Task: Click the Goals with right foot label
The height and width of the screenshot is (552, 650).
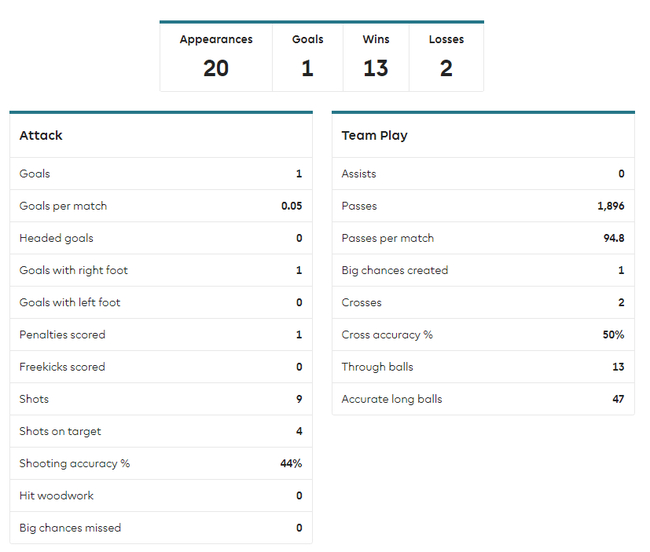Action: tap(74, 270)
